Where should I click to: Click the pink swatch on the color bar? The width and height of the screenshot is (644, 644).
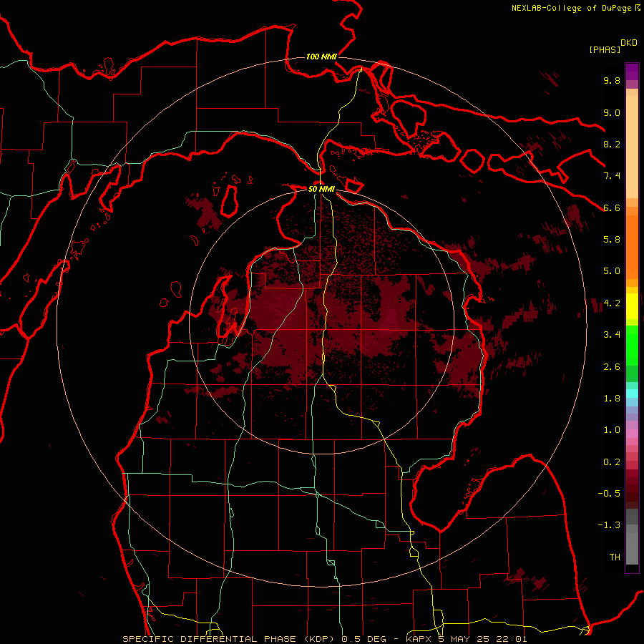pos(632,434)
